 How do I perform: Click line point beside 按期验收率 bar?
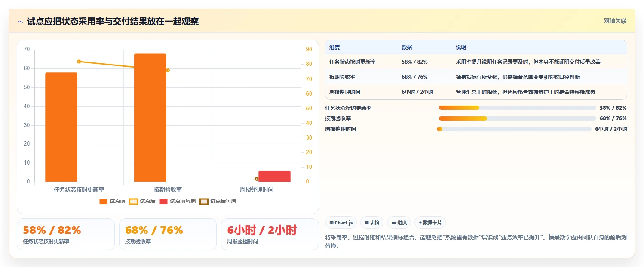pos(168,70)
